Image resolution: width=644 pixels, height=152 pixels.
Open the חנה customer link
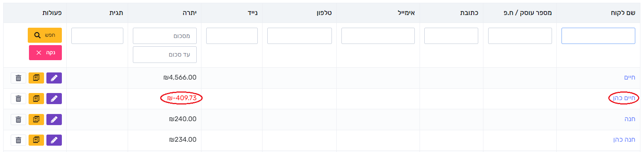click(x=630, y=119)
